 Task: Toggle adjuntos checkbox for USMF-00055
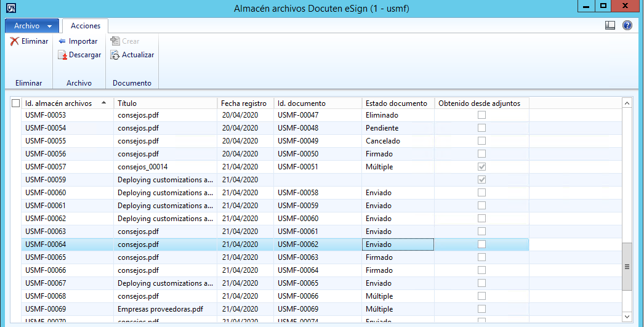481,141
